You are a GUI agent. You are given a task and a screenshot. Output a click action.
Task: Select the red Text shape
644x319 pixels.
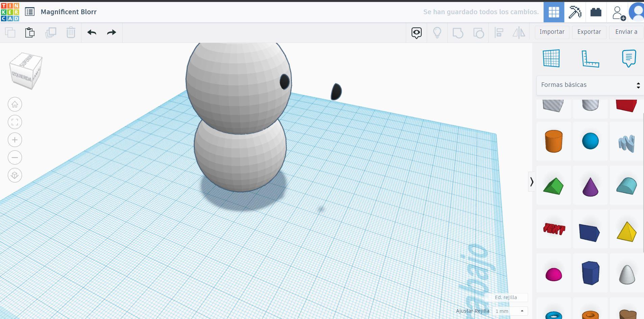coord(554,229)
